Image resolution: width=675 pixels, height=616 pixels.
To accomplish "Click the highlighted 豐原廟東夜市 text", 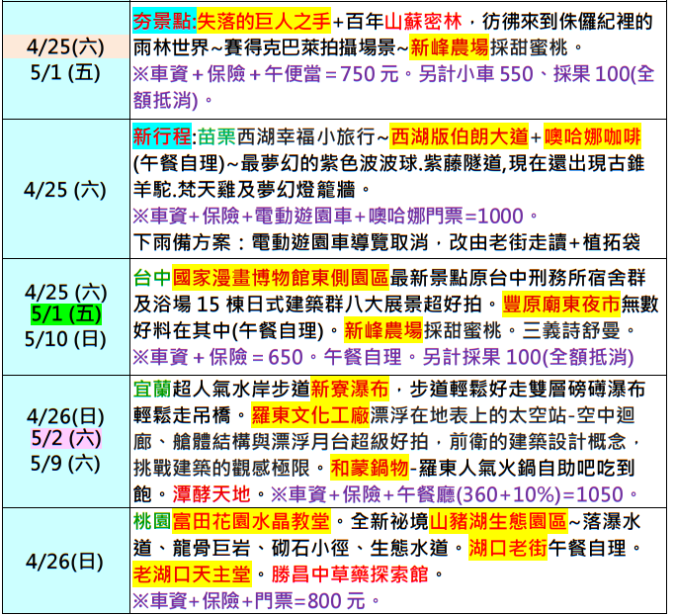I will 561,305.
